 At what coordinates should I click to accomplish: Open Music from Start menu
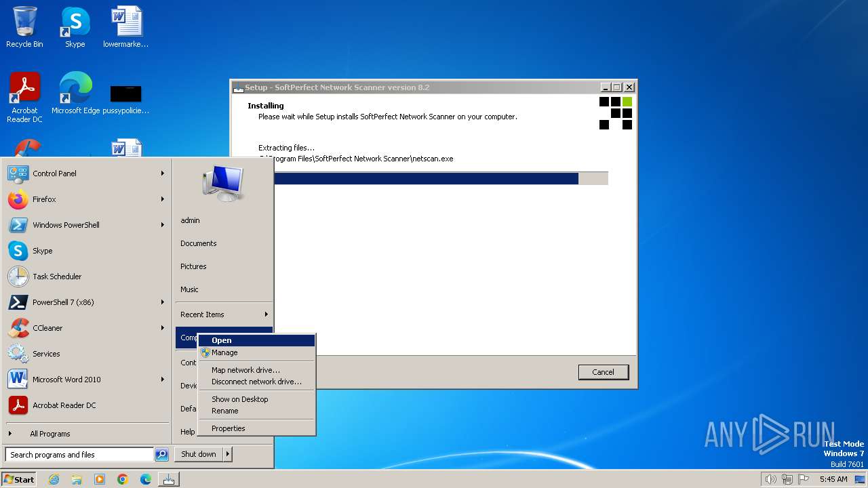point(224,289)
